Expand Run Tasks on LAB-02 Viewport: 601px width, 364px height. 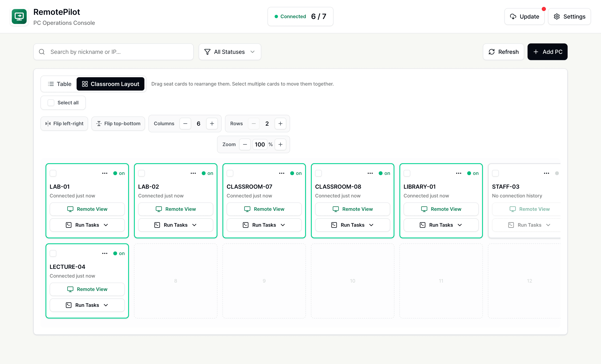click(x=176, y=225)
